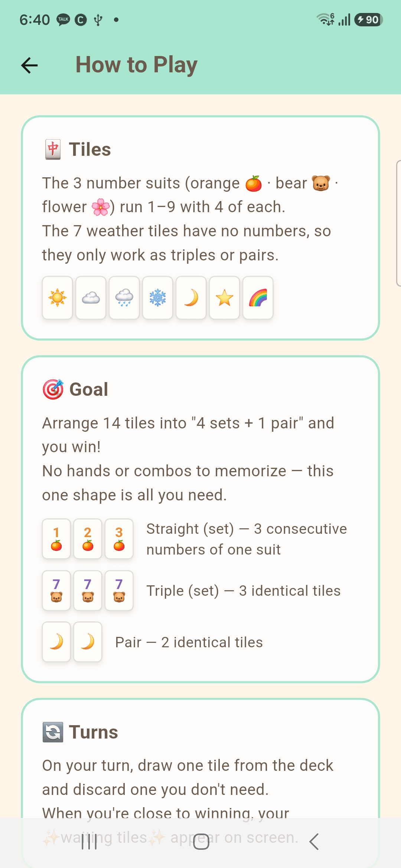401x868 pixels.
Task: Tap the snowflake weather tile
Action: tap(157, 297)
